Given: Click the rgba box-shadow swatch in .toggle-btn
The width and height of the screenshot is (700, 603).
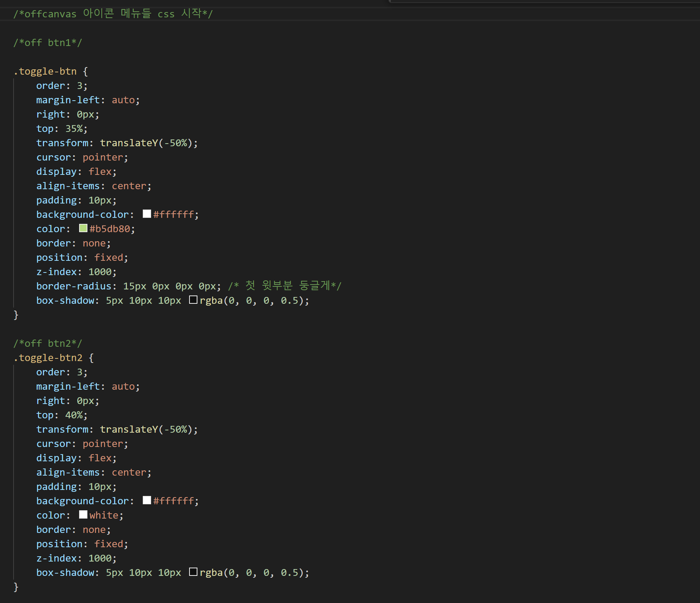Looking at the screenshot, I should (193, 300).
